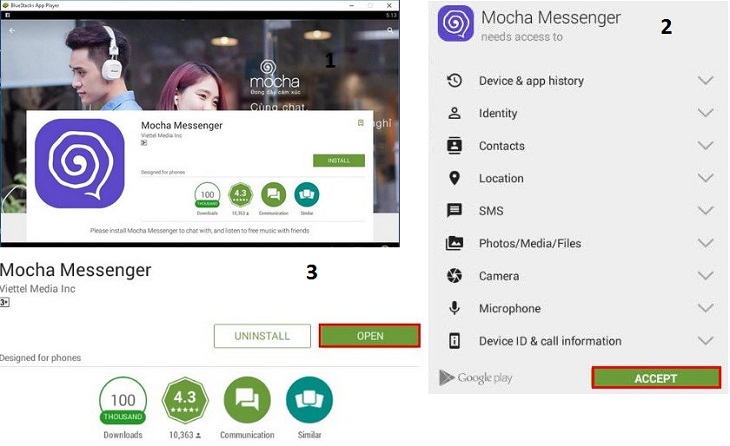The height and width of the screenshot is (446, 730).
Task: Expand the Photos/Media/Files permission chevron
Action: pyautogui.click(x=706, y=243)
